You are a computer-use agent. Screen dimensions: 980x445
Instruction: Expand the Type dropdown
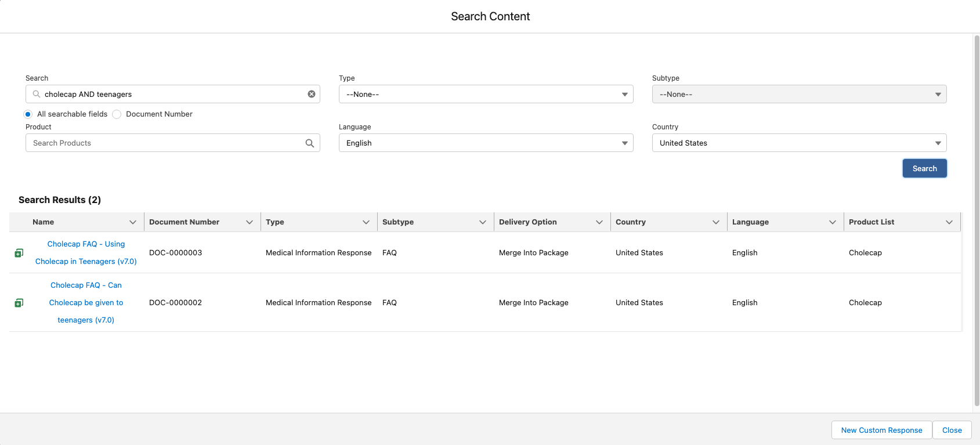tap(486, 94)
